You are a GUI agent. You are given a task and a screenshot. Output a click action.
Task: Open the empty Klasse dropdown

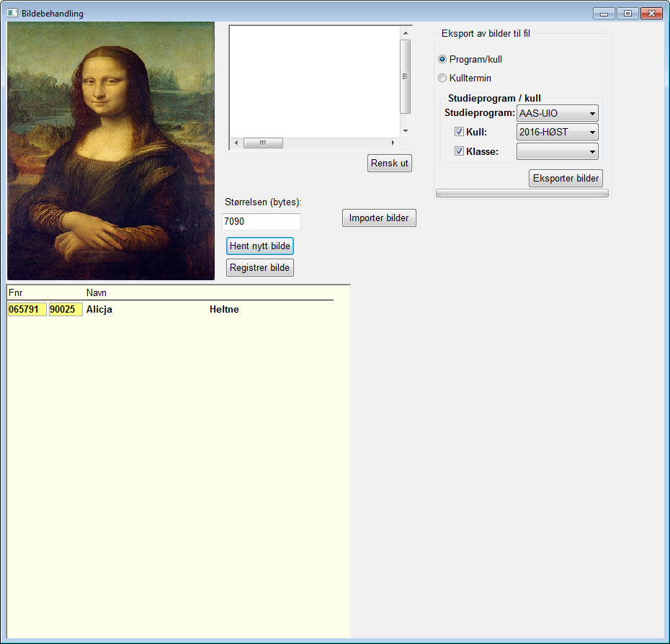[557, 151]
